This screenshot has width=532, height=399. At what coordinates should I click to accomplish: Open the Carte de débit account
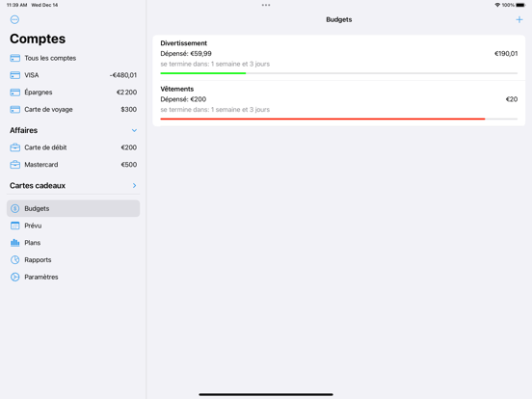(73, 147)
